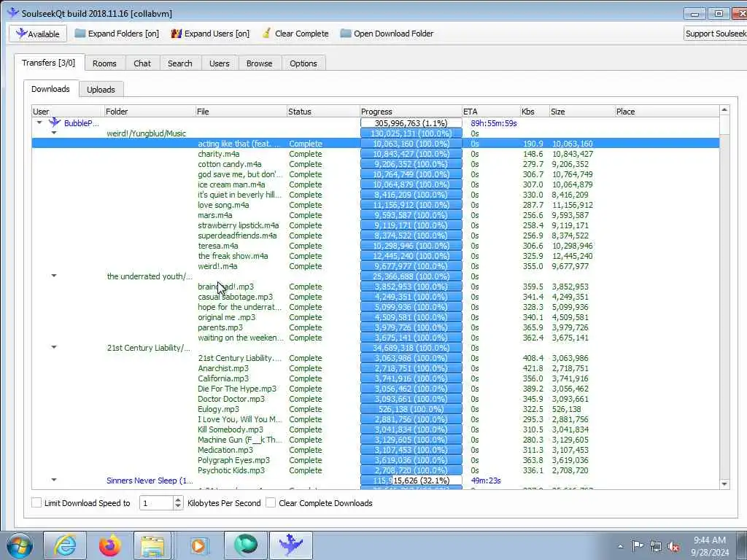
Task: Select the casual sabotage.mp3 file
Action: [x=236, y=297]
